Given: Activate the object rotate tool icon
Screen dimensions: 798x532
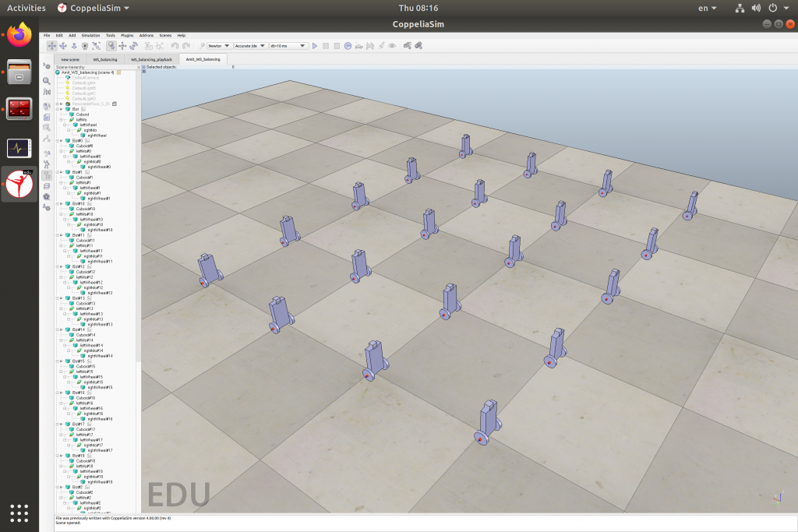Looking at the screenshot, I should [133, 46].
